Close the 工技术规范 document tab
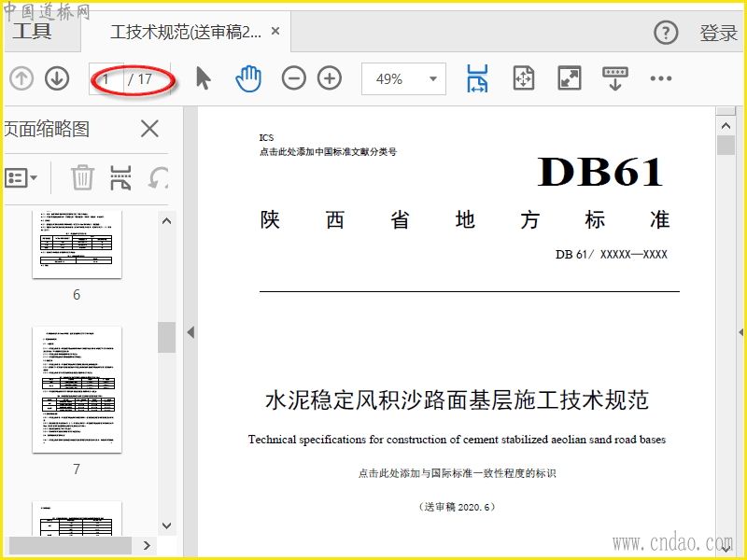The height and width of the screenshot is (560, 747). tap(275, 32)
